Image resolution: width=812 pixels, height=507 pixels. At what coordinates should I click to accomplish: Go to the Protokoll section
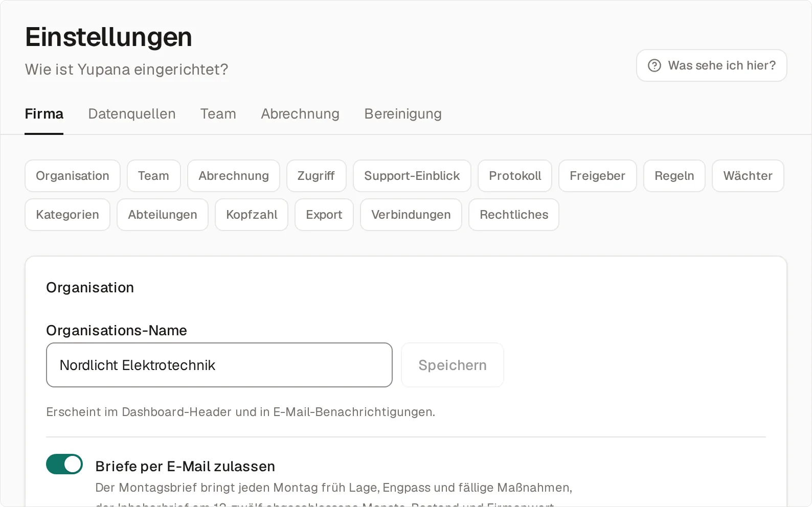515,176
